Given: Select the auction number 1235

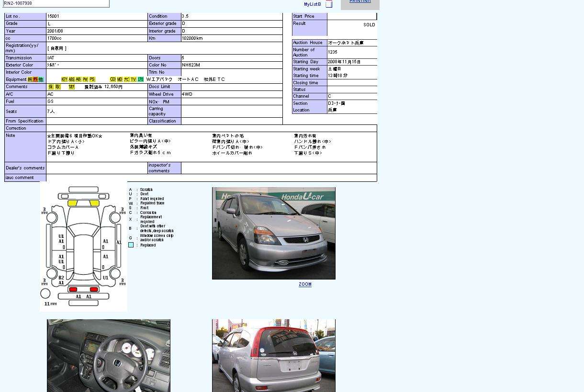Looking at the screenshot, I should click(x=333, y=52).
